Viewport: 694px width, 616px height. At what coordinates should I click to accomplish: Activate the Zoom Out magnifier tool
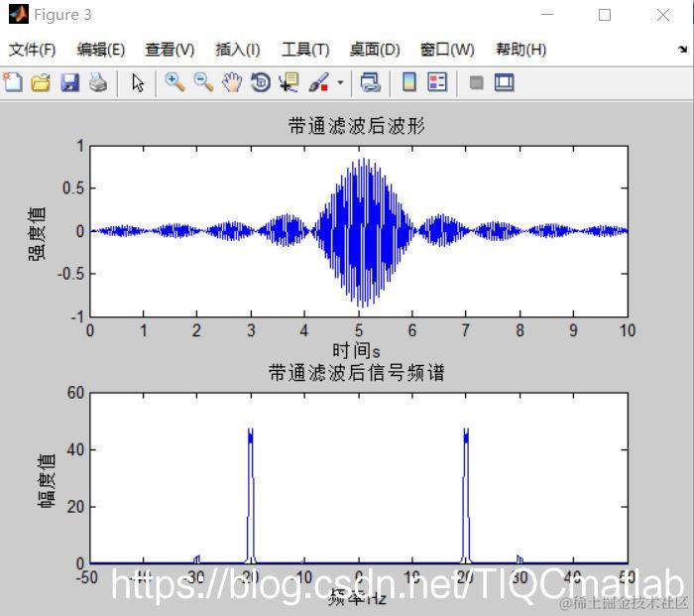pyautogui.click(x=203, y=82)
